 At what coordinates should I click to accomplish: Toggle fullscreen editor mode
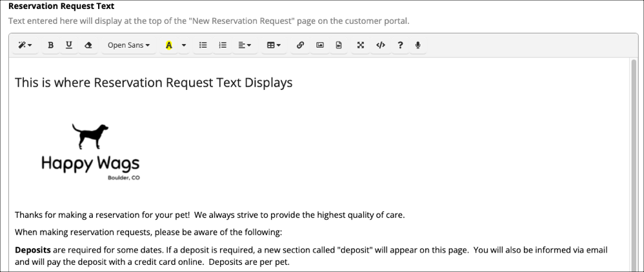point(361,45)
